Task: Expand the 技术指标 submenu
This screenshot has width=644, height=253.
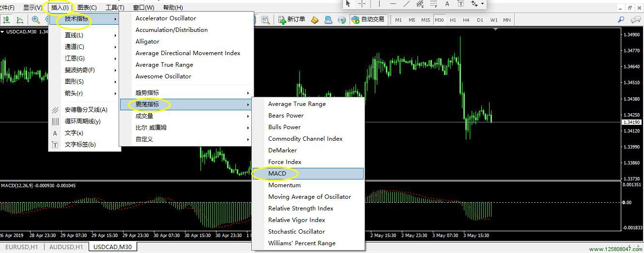Action: (x=84, y=19)
